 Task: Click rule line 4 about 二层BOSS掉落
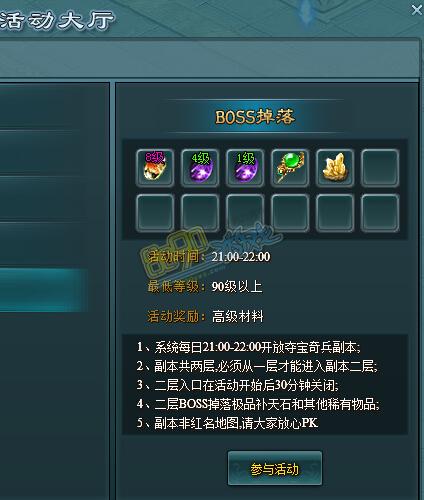point(258,404)
